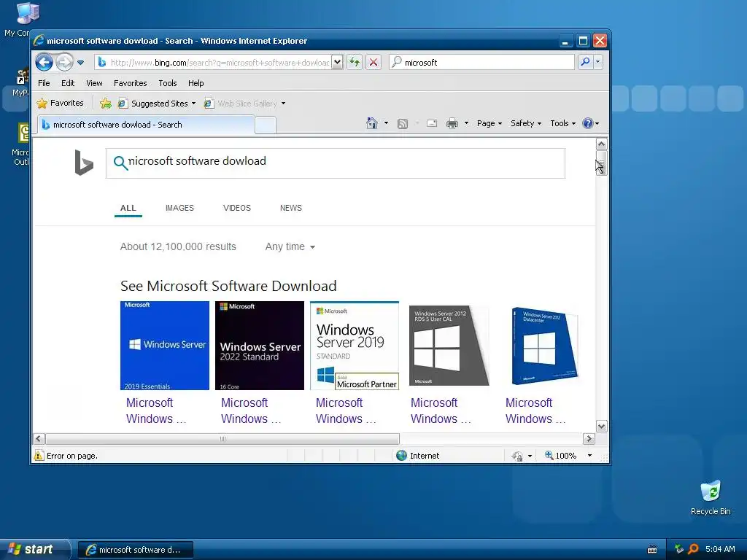Viewport: 747px width, 560px height.
Task: Open the Microsoft Windows link under the 2022 Standard image
Action: tap(251, 411)
